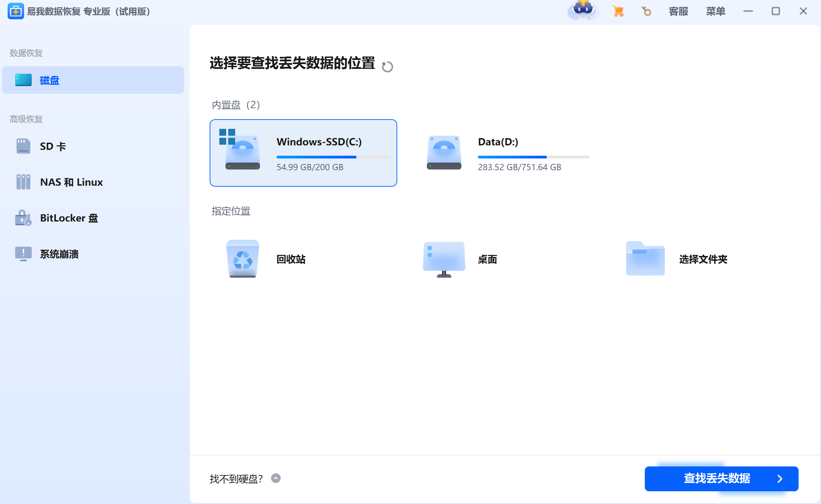This screenshot has height=504, width=821.
Task: Click the 找不到硬盘 help link
Action: [x=236, y=478]
